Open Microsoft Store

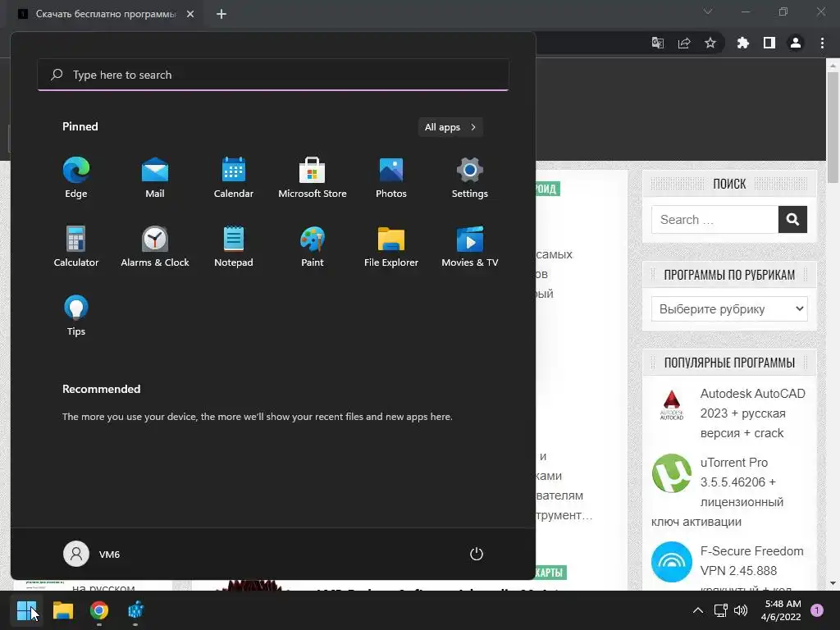pyautogui.click(x=313, y=178)
